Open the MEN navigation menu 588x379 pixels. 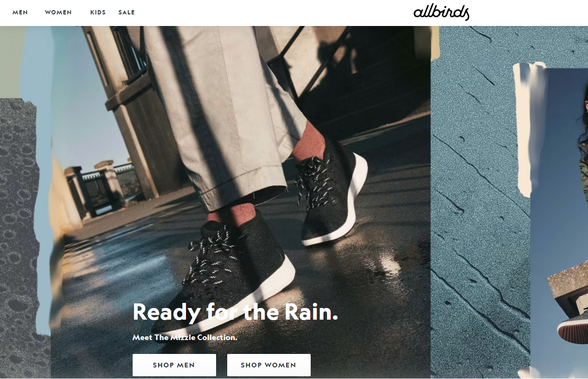pos(20,13)
